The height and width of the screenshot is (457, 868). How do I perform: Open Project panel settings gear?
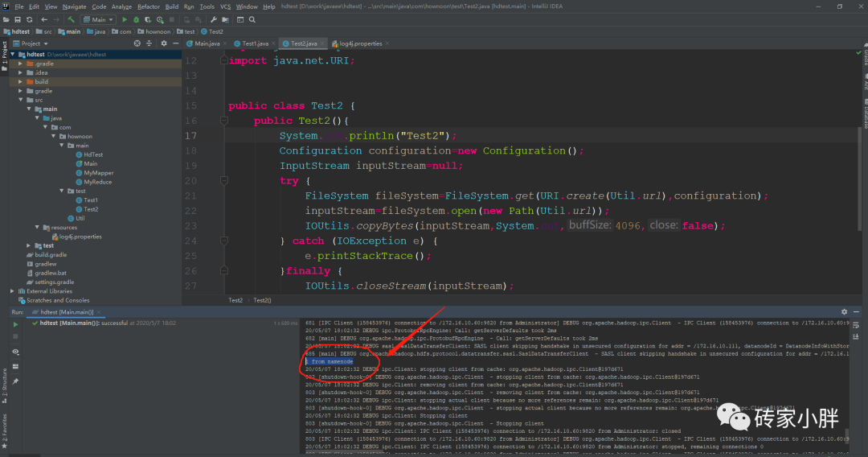[163, 43]
